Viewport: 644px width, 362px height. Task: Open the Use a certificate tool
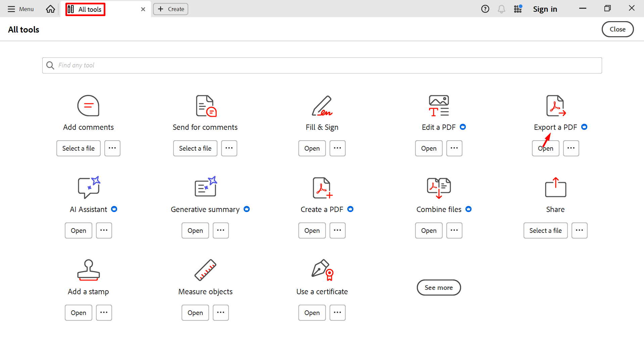(x=312, y=313)
